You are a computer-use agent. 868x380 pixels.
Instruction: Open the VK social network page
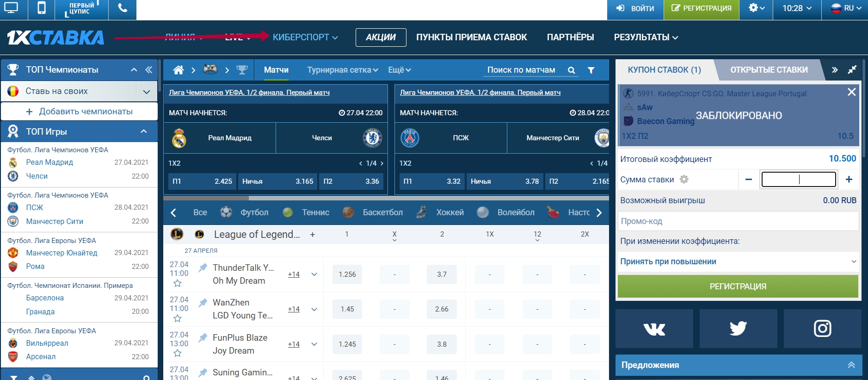(654, 329)
